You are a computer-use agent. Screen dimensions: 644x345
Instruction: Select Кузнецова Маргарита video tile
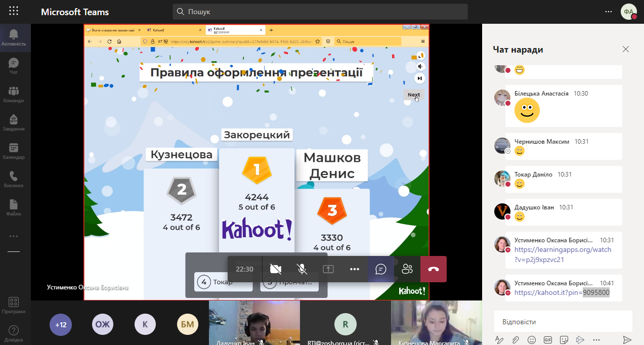pos(437,323)
